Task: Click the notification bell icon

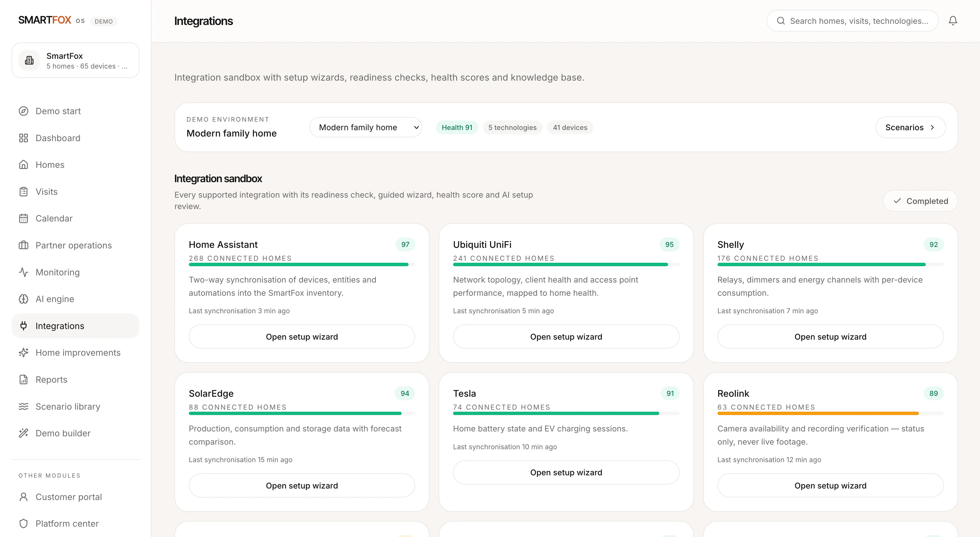Action: tap(953, 21)
